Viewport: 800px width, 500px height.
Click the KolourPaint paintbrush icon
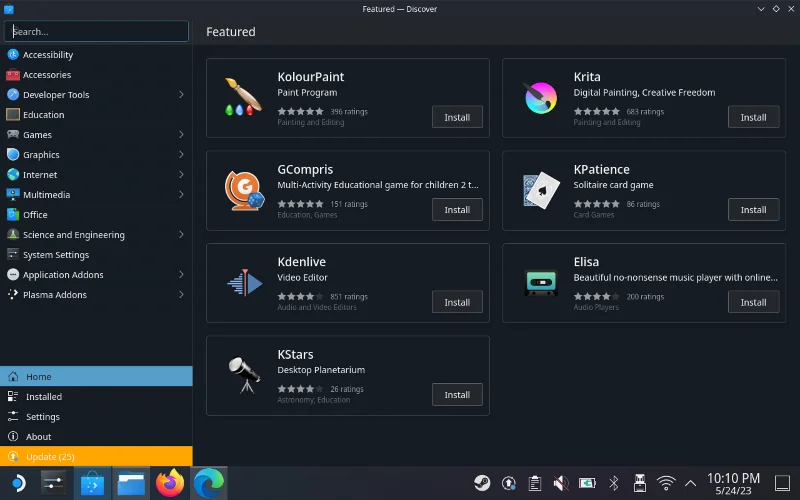pos(244,97)
